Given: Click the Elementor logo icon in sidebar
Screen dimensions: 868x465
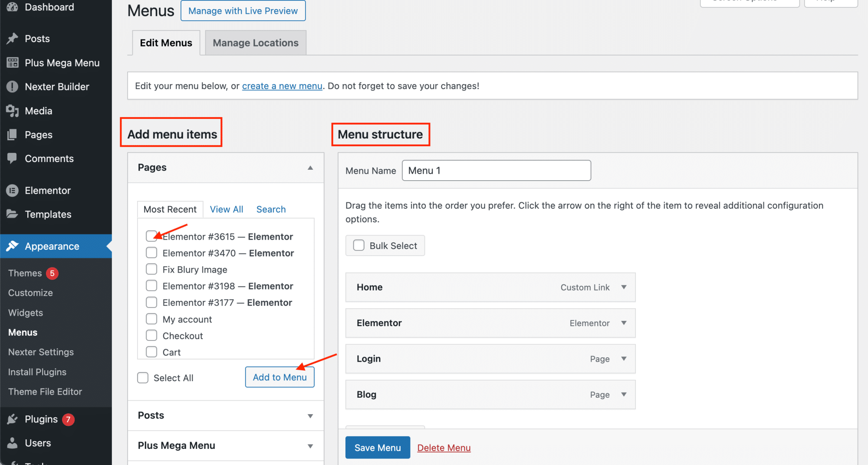Looking at the screenshot, I should coord(13,191).
